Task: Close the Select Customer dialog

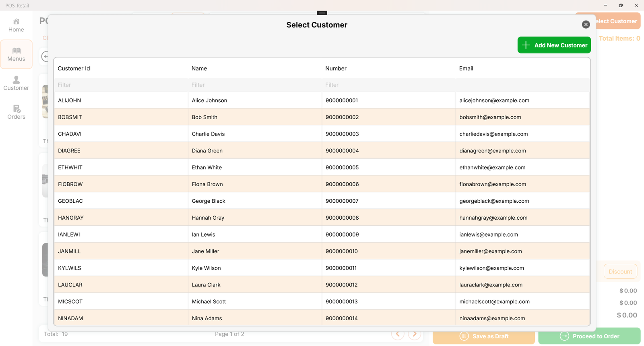Action: pyautogui.click(x=586, y=25)
